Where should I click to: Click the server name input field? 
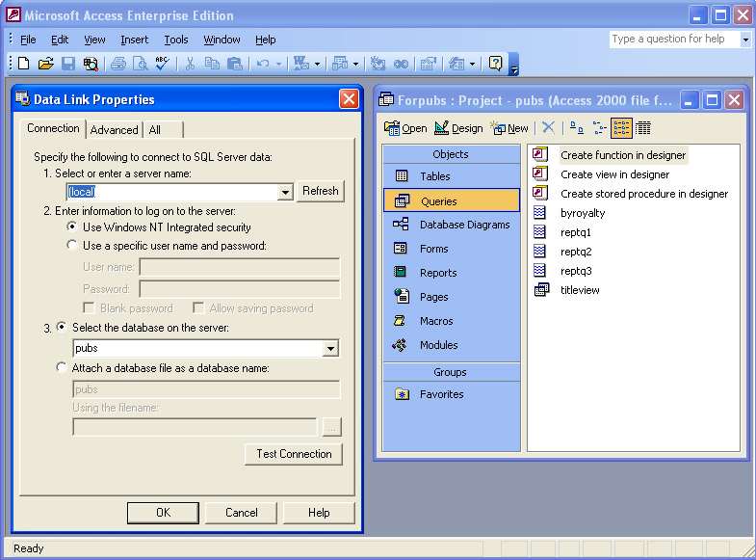click(x=173, y=192)
